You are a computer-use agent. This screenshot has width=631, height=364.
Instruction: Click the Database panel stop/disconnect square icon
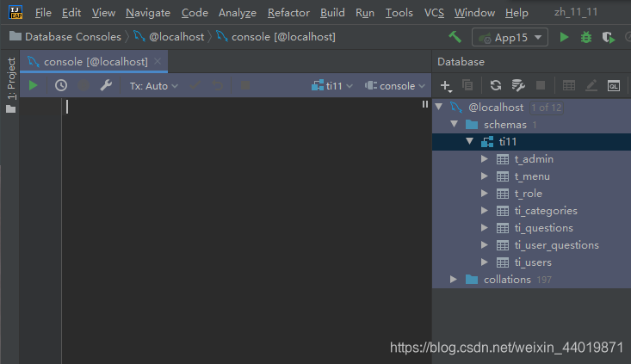point(541,85)
